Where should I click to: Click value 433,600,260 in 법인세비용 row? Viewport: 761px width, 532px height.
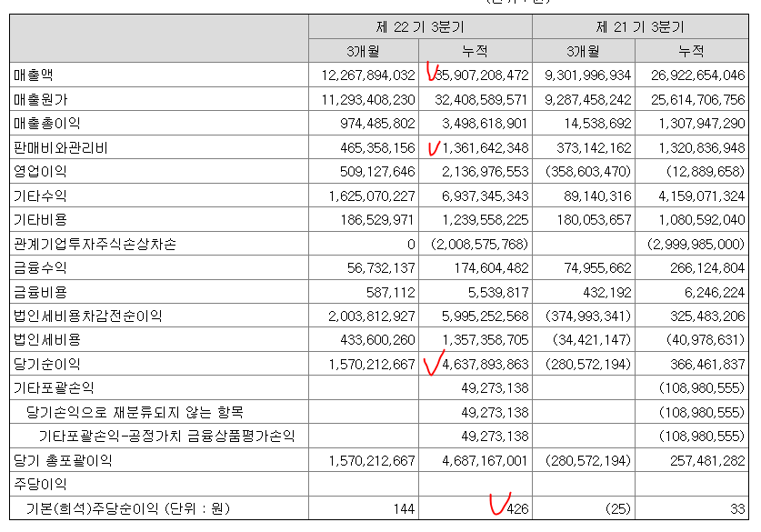377,340
